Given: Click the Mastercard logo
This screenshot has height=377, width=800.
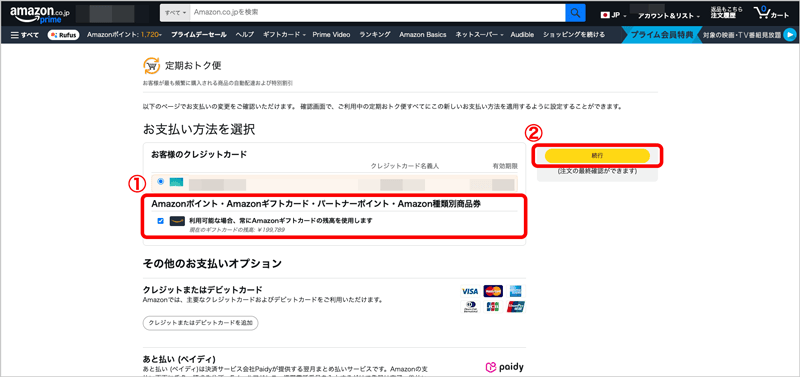Looking at the screenshot, I should coord(493,291).
